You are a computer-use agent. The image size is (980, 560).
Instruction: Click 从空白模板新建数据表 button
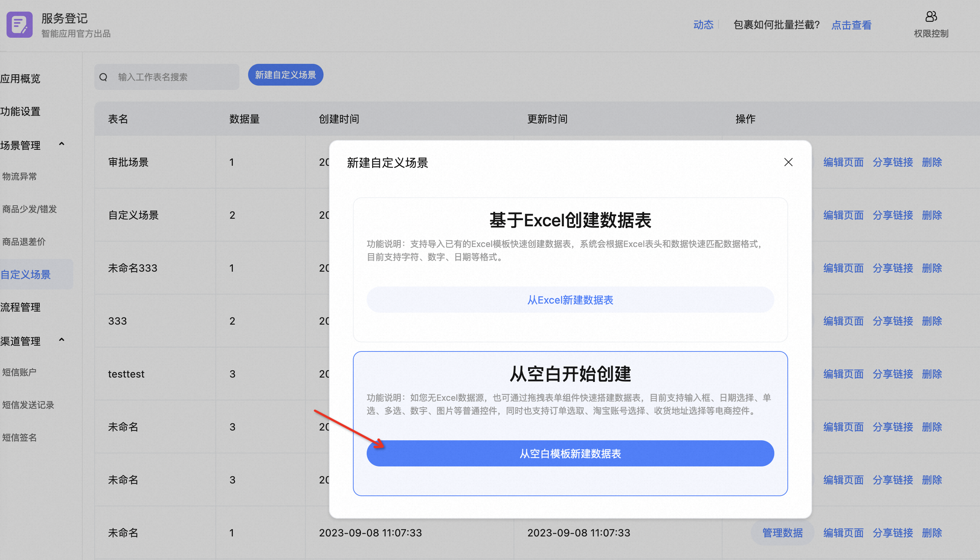tap(570, 453)
